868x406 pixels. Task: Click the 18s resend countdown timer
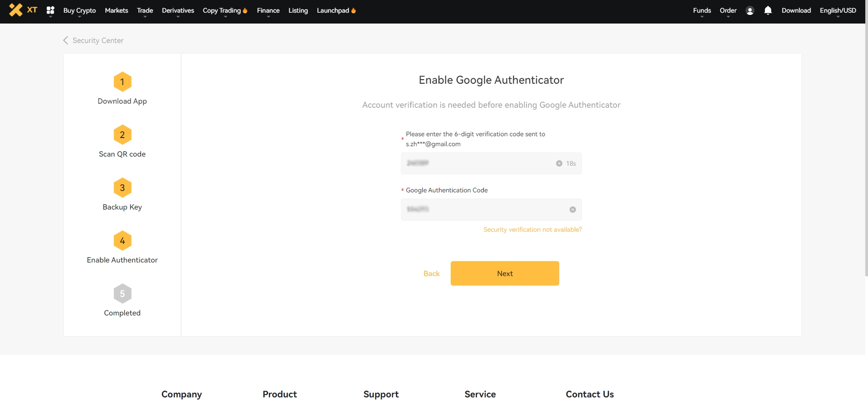[x=571, y=163]
